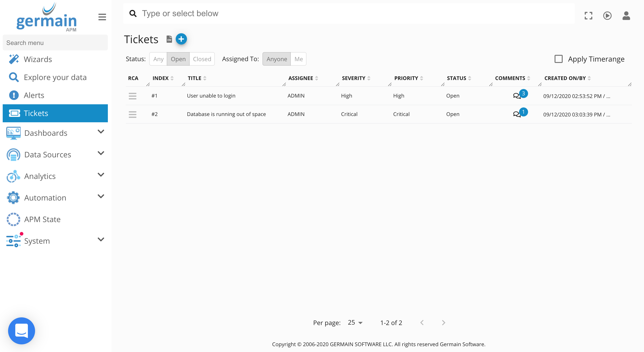
Task: Open APM State from the sidebar
Action: pos(42,219)
